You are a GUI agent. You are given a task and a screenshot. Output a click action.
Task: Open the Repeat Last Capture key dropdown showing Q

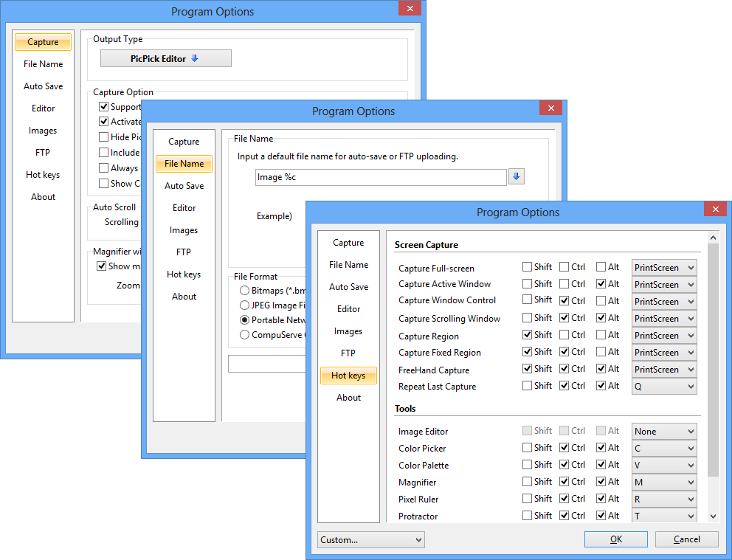tap(663, 386)
